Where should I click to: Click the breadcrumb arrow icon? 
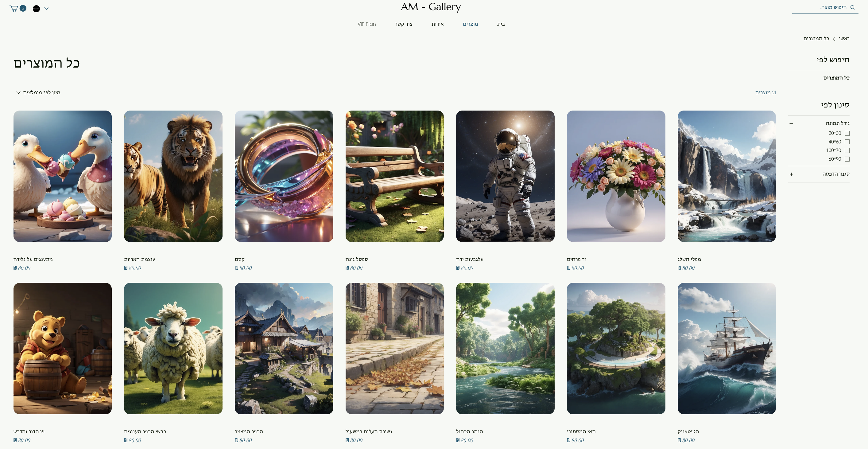click(x=834, y=39)
